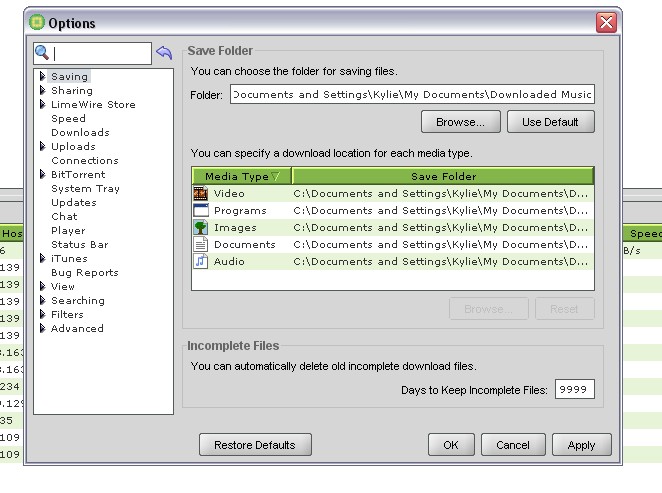
Task: Click the Days to Keep Incomplete Files field
Action: [x=575, y=389]
